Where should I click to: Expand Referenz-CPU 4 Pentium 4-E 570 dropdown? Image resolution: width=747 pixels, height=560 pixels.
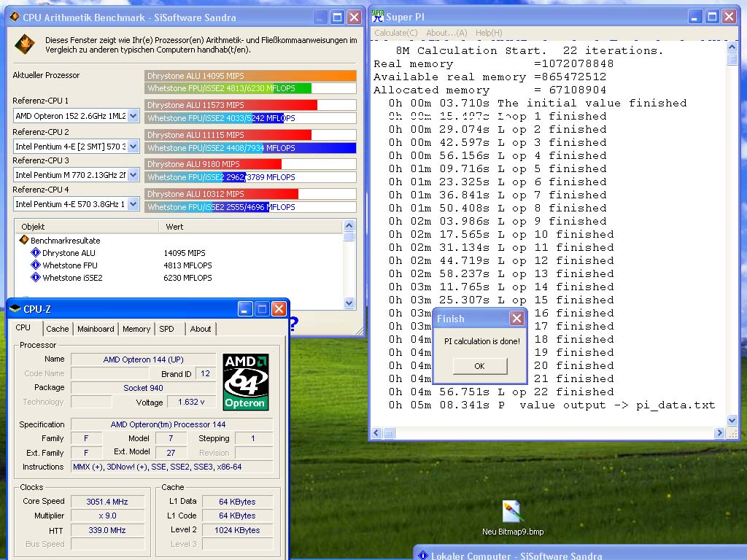133,204
